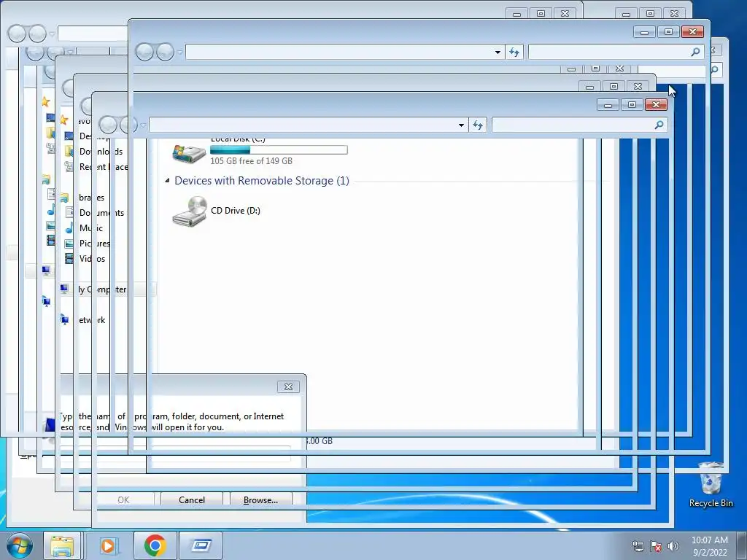The image size is (747, 560).
Task: Click the Run dialog taskbar icon
Action: (201, 545)
